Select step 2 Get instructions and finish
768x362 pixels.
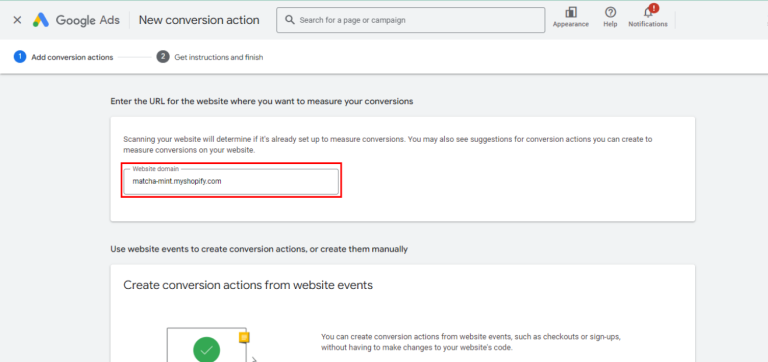click(210, 57)
